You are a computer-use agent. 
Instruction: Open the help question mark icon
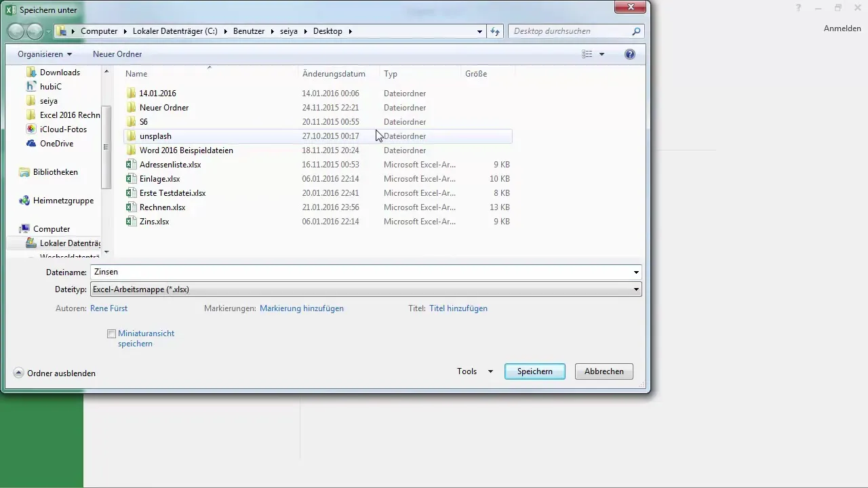pos(630,54)
